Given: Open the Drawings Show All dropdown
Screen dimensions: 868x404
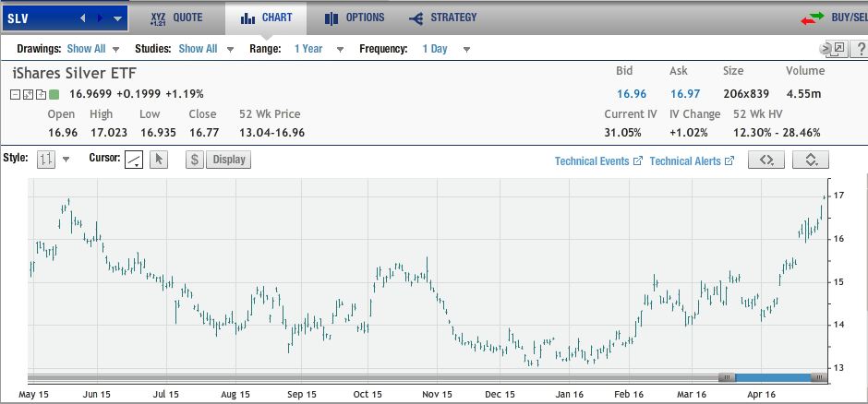Looking at the screenshot, I should click(93, 49).
